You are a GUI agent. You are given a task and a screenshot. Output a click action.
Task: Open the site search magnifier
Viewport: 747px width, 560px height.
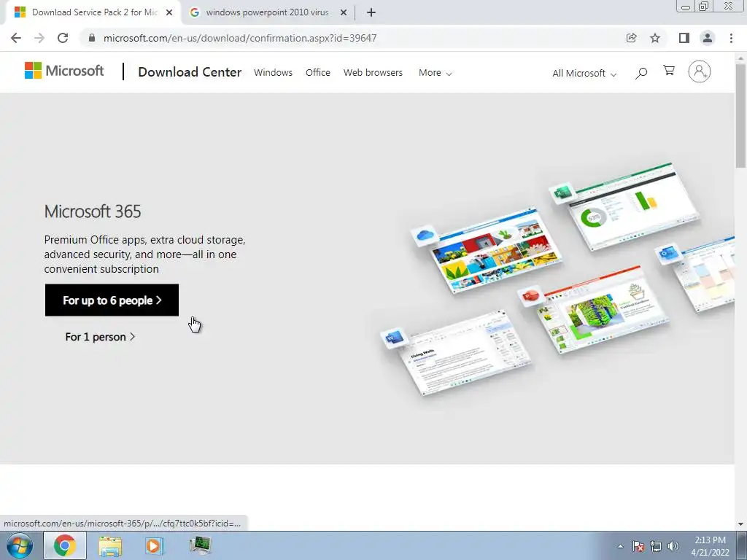point(641,73)
